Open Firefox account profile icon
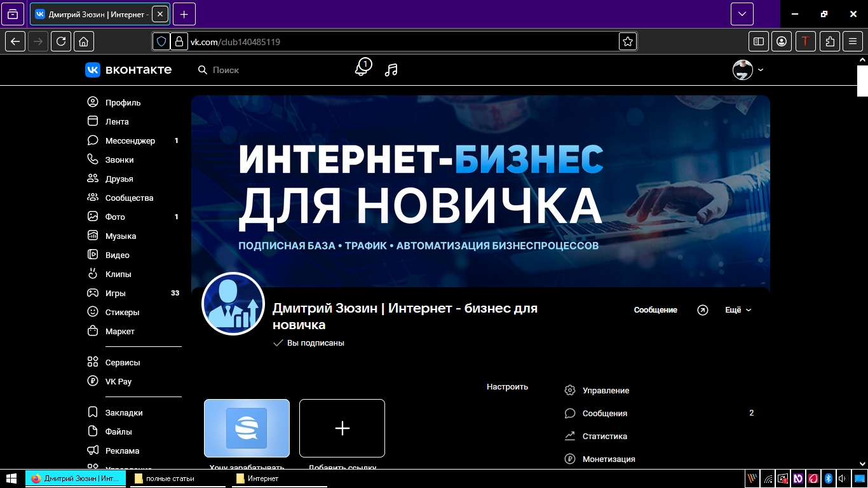This screenshot has height=488, width=868. (782, 41)
